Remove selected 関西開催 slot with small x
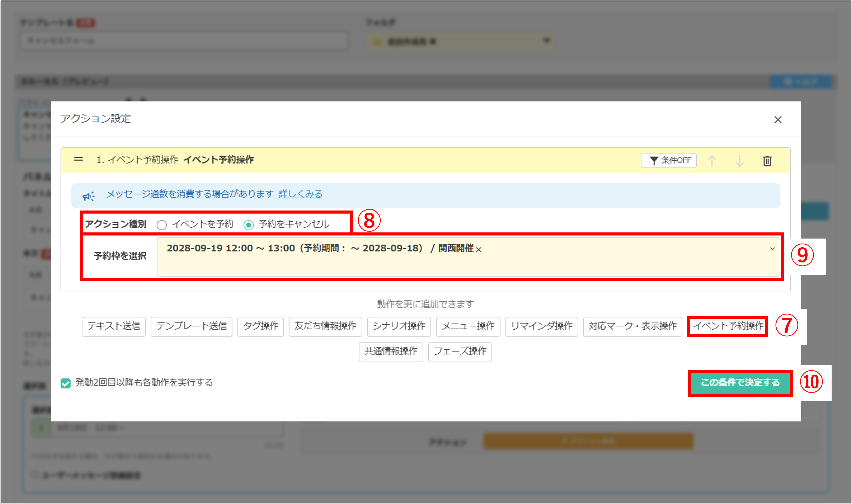The width and height of the screenshot is (852, 504). tap(479, 250)
